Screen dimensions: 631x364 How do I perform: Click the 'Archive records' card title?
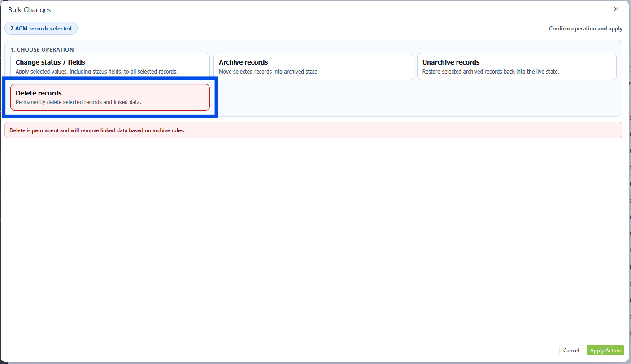pos(244,62)
